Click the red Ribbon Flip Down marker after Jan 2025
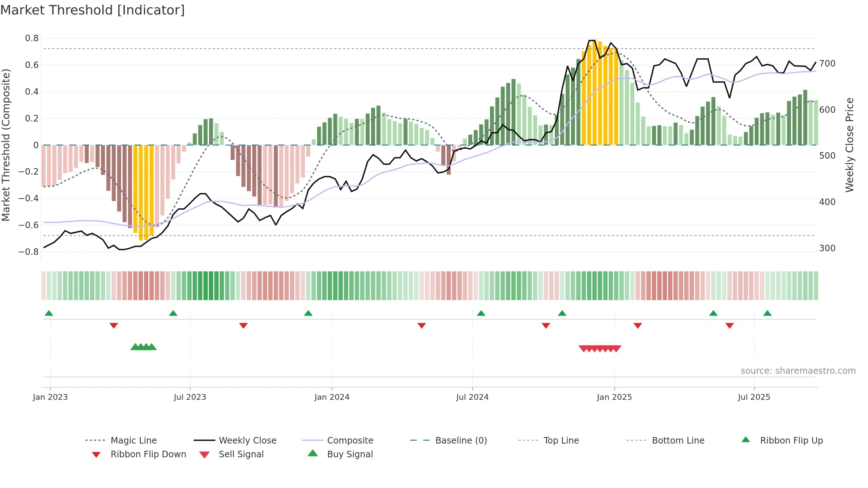 pos(638,326)
